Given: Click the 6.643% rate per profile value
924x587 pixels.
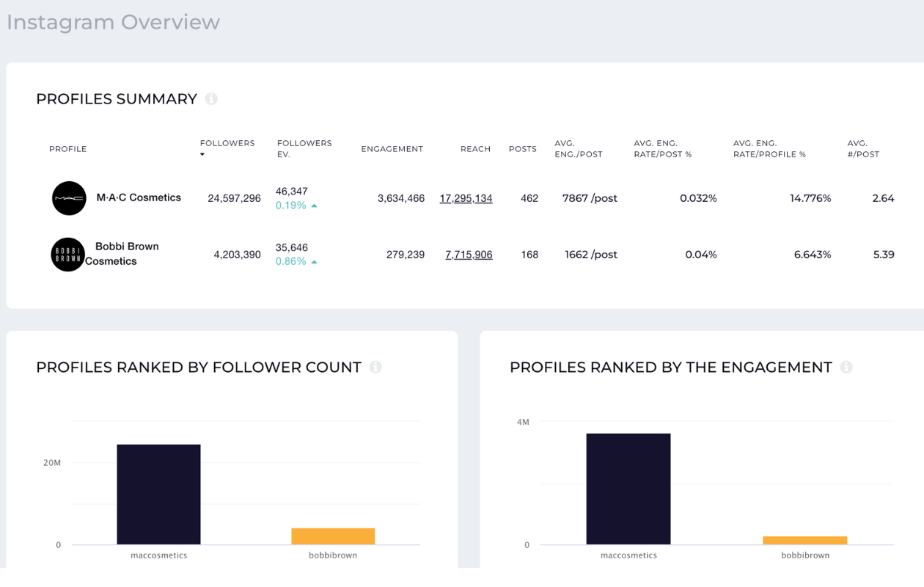Looking at the screenshot, I should tap(813, 255).
